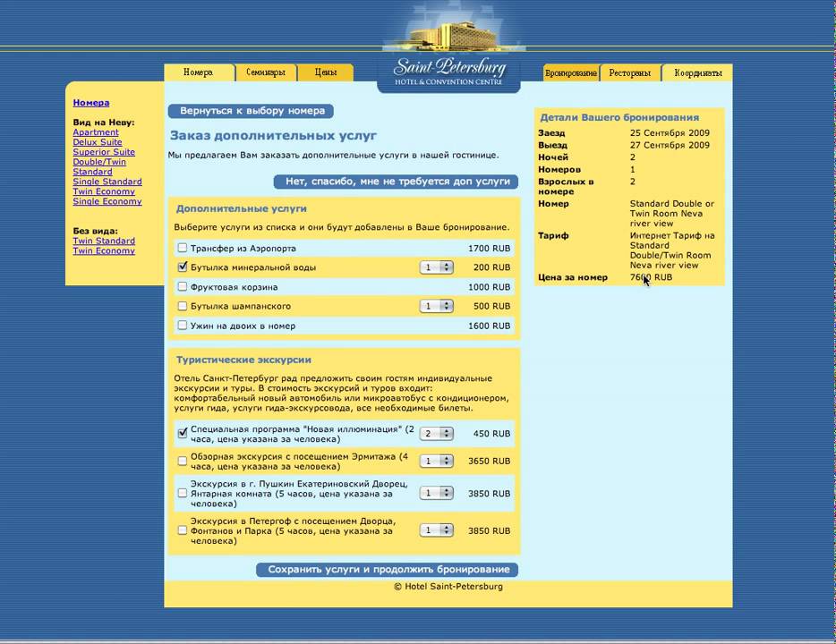The image size is (836, 644).
Task: Open champagne bottle quantity dropdown
Action: 437,306
